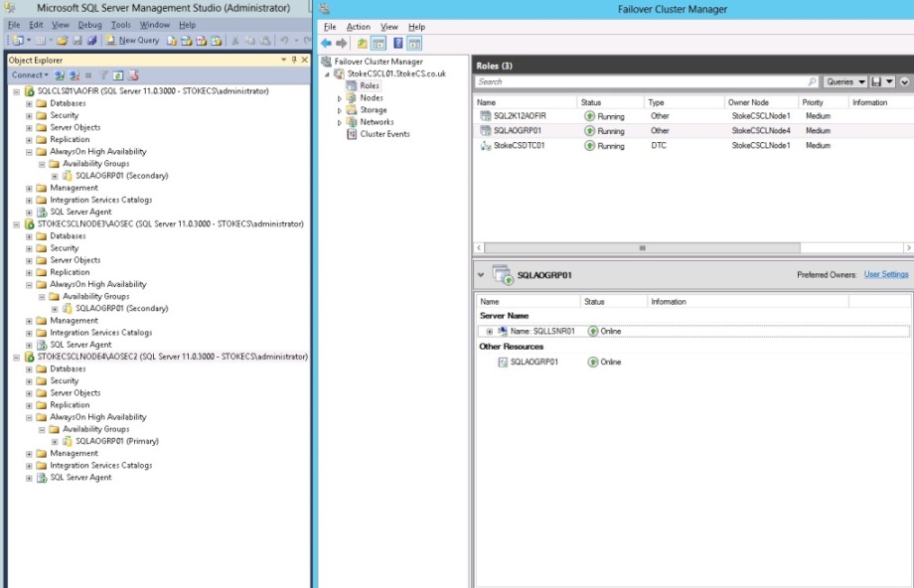914x588 pixels.
Task: Open the blue Help icon in Failover Cluster Manager
Action: (x=398, y=43)
